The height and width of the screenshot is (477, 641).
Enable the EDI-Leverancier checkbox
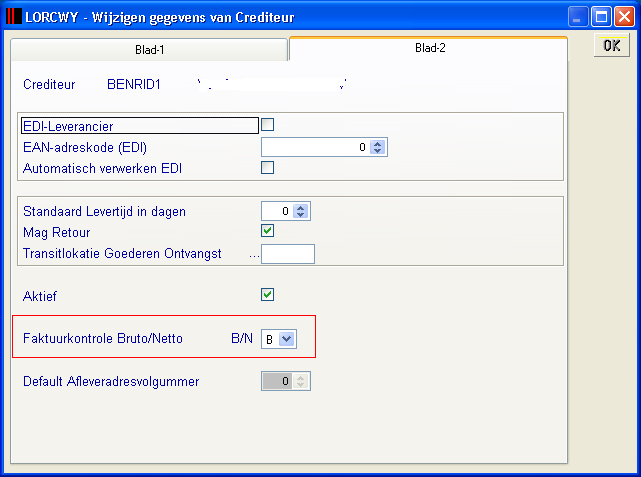(x=267, y=125)
